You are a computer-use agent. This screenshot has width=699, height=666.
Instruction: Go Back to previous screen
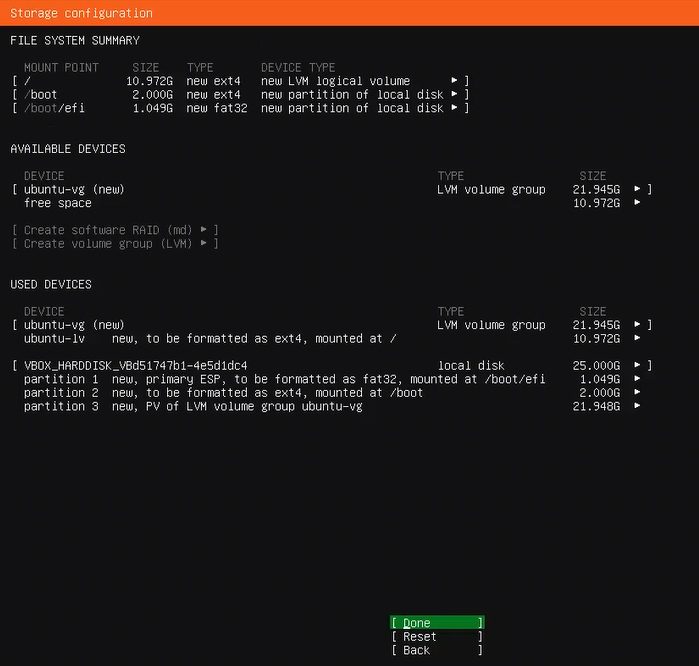click(x=436, y=650)
